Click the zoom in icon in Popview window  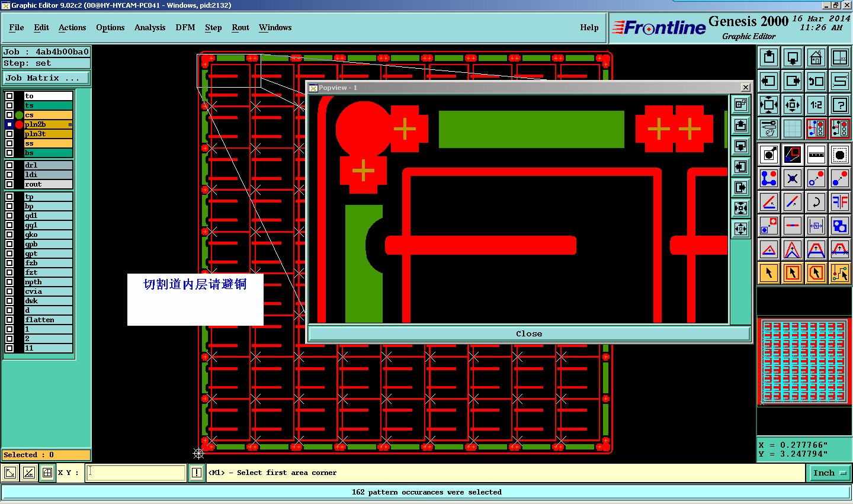741,208
